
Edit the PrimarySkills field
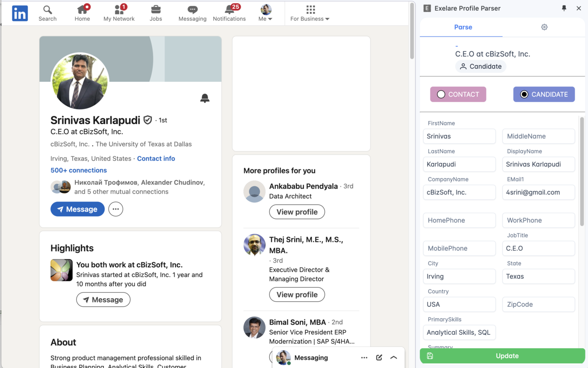pyautogui.click(x=459, y=333)
